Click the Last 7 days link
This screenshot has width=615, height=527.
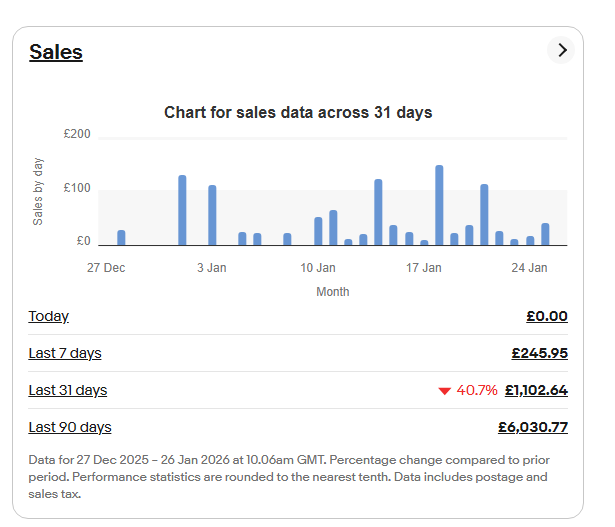click(x=65, y=353)
